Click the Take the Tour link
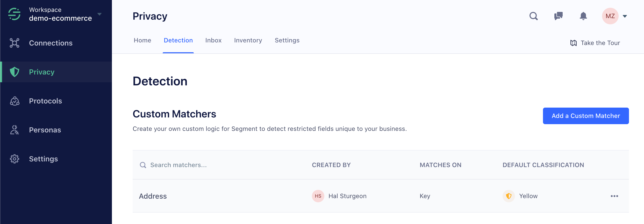The image size is (644, 224). [x=595, y=43]
